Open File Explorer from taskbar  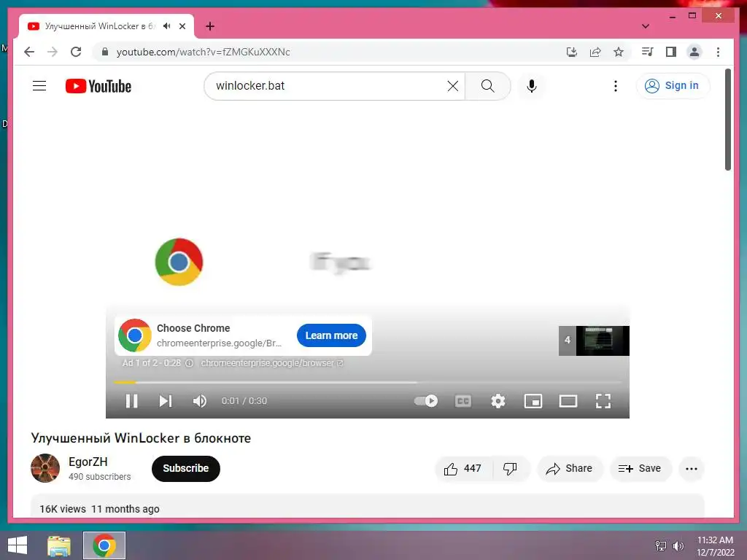point(59,545)
